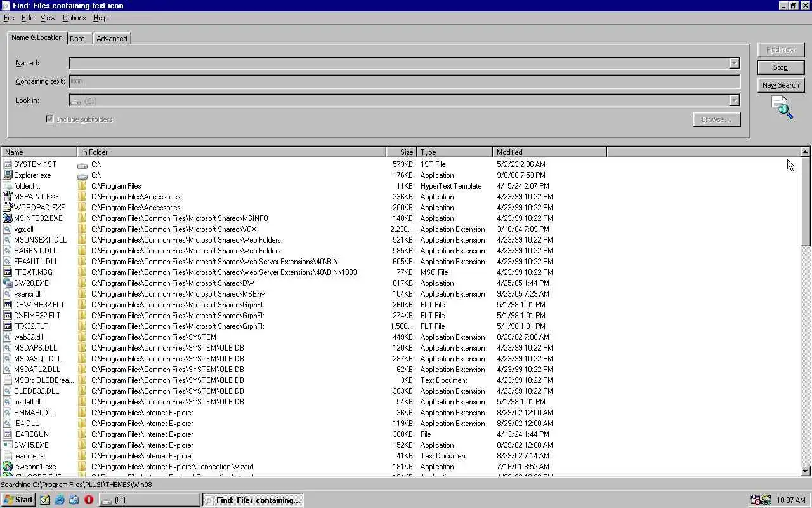Image resolution: width=812 pixels, height=508 pixels.
Task: Click the Stop button
Action: (x=780, y=67)
